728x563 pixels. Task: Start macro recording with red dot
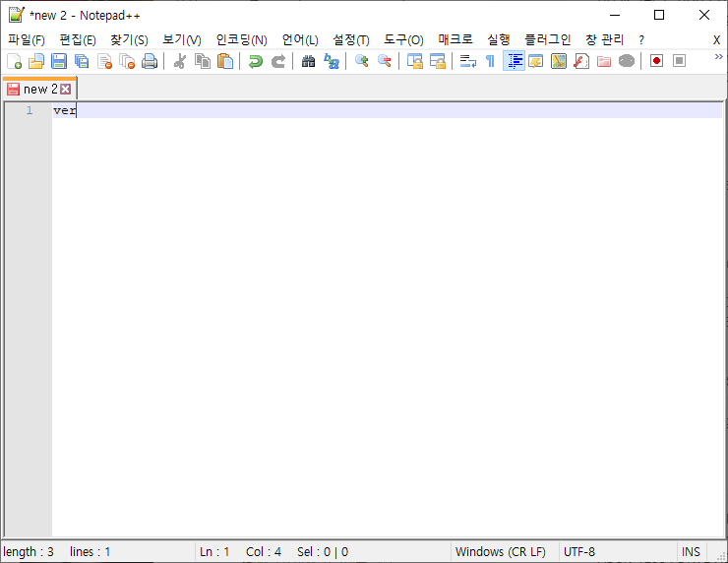[656, 61]
